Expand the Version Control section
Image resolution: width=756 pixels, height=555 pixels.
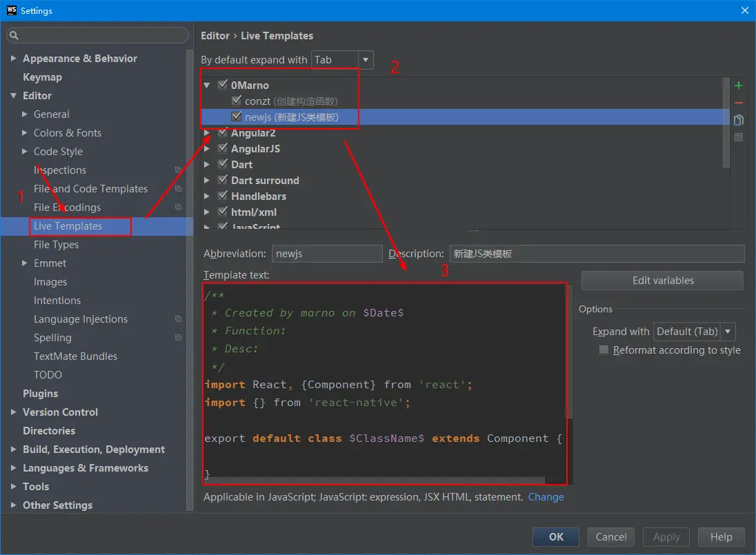click(14, 412)
